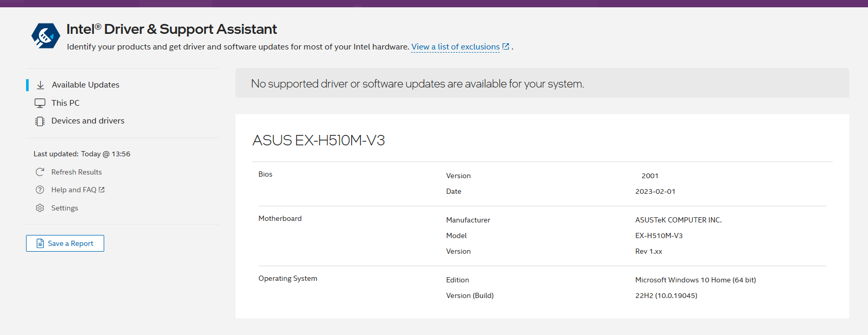Click the Model field label
Viewport: 868px width, 335px height.
click(x=456, y=235)
